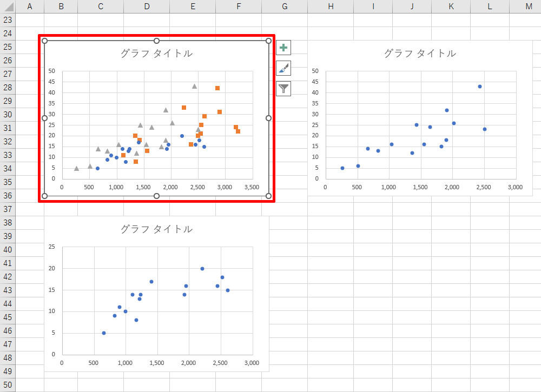The width and height of the screenshot is (541, 392).
Task: Select column K header
Action: coord(451,6)
